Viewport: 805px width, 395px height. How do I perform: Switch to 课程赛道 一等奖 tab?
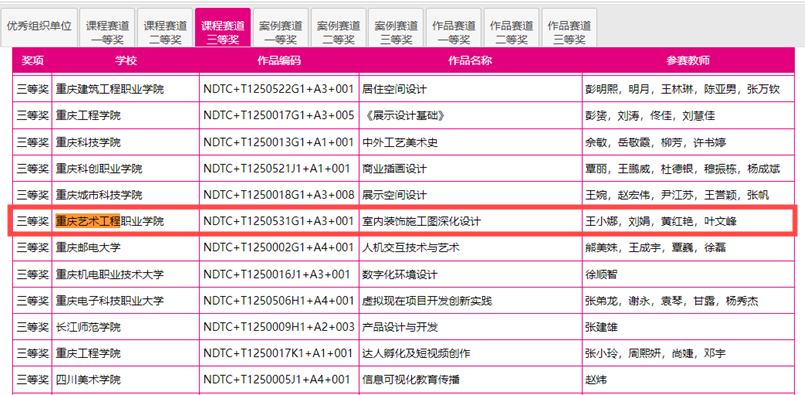[x=107, y=27]
